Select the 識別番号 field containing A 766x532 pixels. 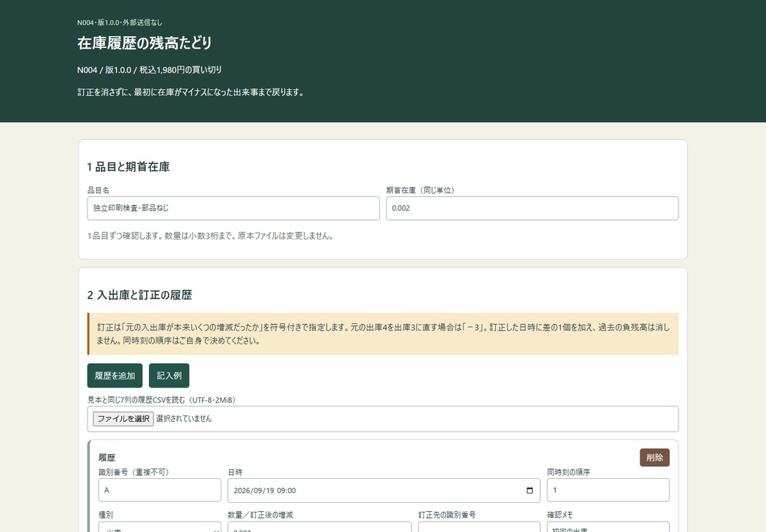(x=160, y=490)
